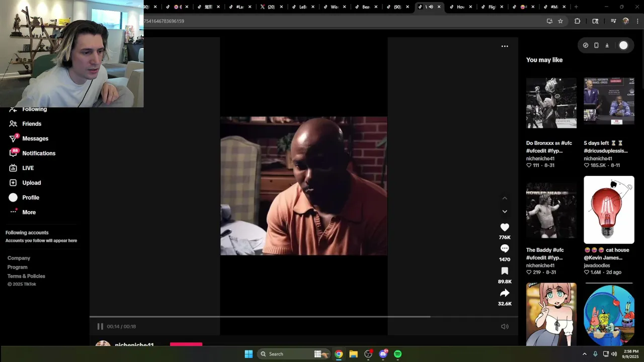Open the 5 days left video thumbnail
644x362 pixels.
pos(609,101)
